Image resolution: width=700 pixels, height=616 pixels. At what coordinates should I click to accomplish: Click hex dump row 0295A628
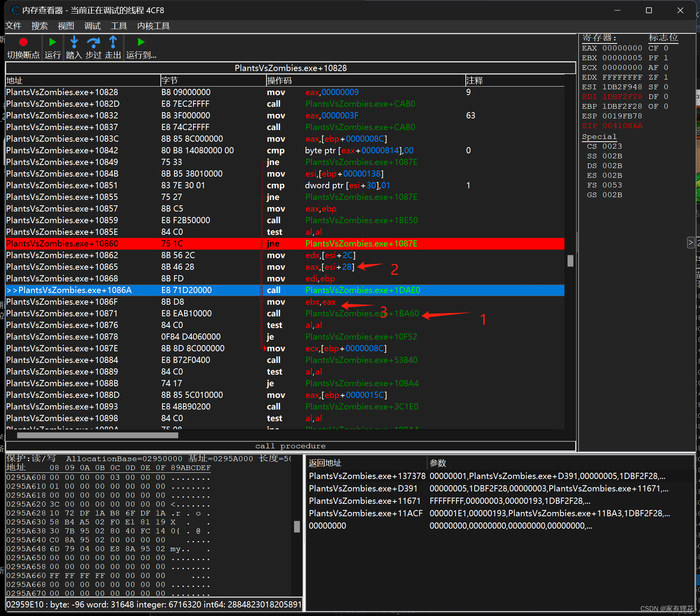pyautogui.click(x=109, y=513)
